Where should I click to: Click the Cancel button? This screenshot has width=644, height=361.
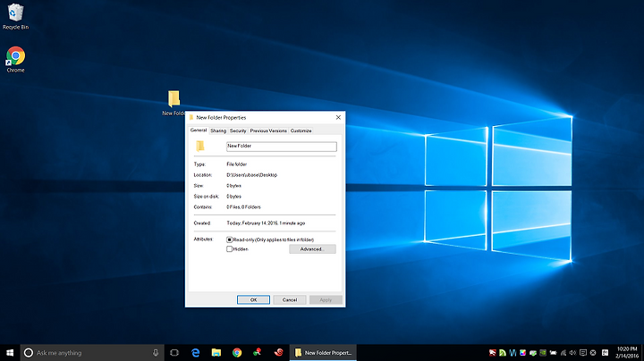(290, 300)
